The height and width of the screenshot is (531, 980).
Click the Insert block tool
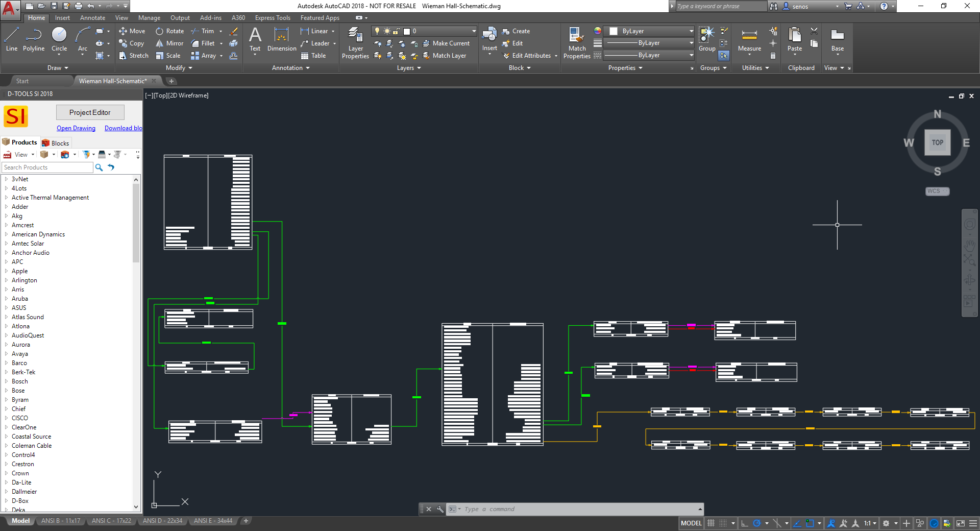(489, 40)
